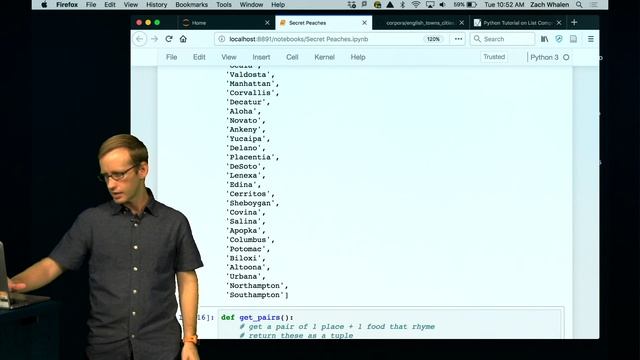The image size is (640, 360).
Task: Open the Firefox hamburger menu
Action: [x=591, y=39]
